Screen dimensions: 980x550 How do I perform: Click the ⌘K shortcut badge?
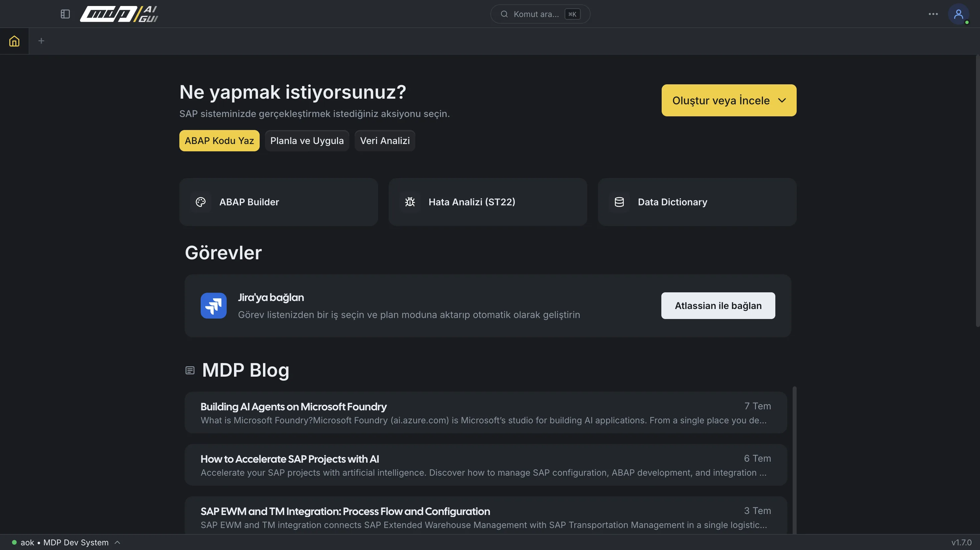pyautogui.click(x=572, y=14)
